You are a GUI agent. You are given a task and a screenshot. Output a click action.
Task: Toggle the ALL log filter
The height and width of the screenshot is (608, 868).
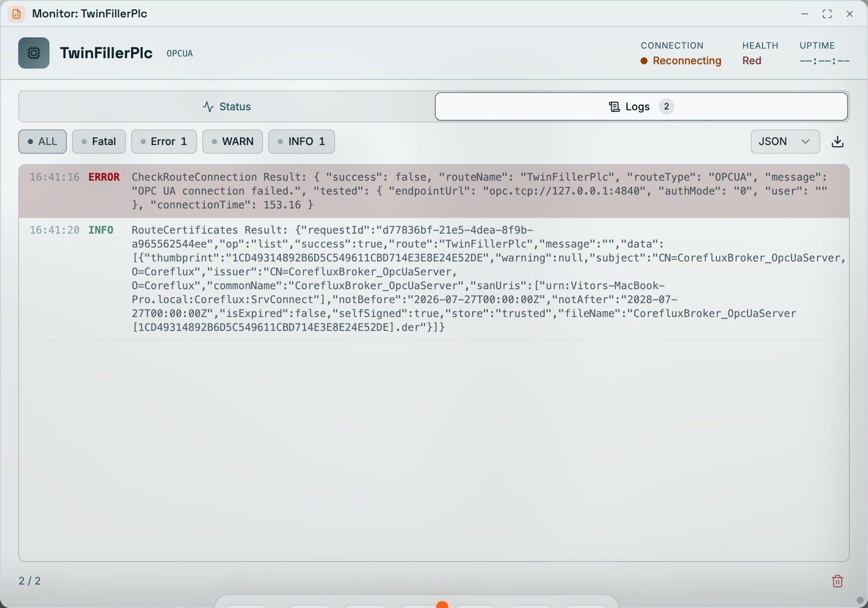(x=43, y=142)
